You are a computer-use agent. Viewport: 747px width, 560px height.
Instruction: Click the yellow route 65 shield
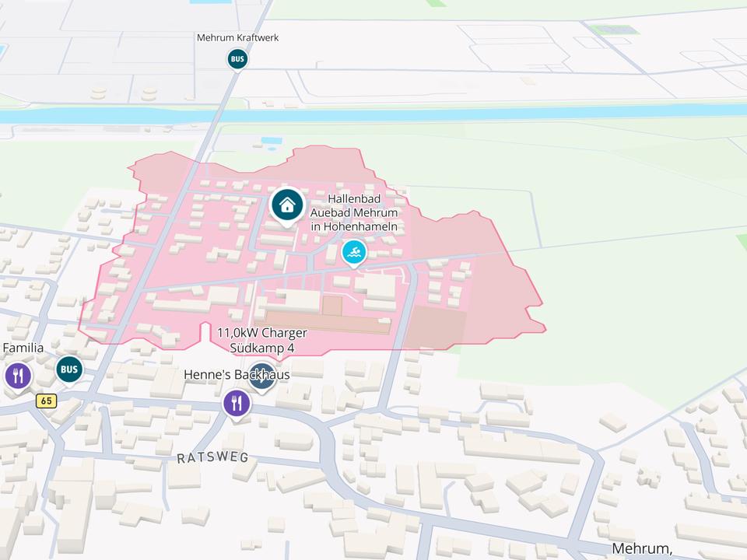[46, 401]
